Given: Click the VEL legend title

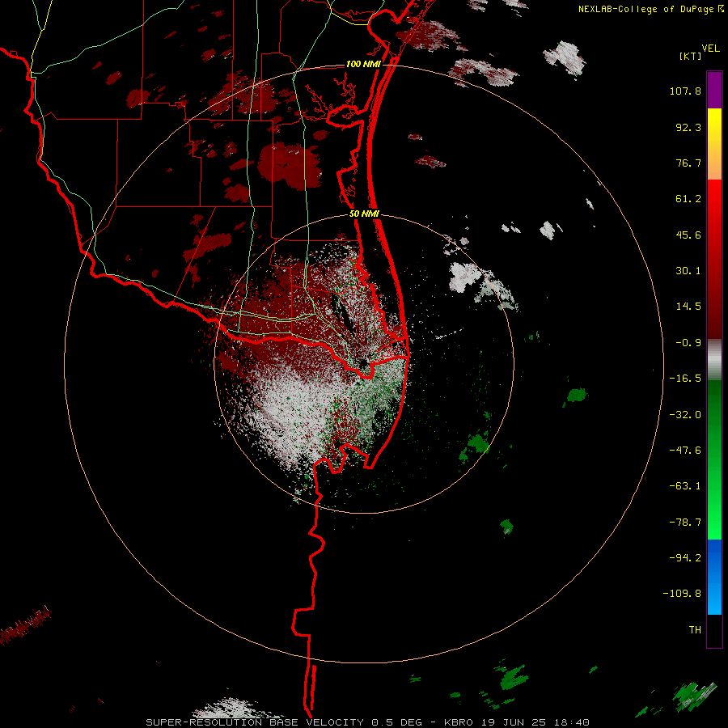Looking at the screenshot, I should (711, 49).
